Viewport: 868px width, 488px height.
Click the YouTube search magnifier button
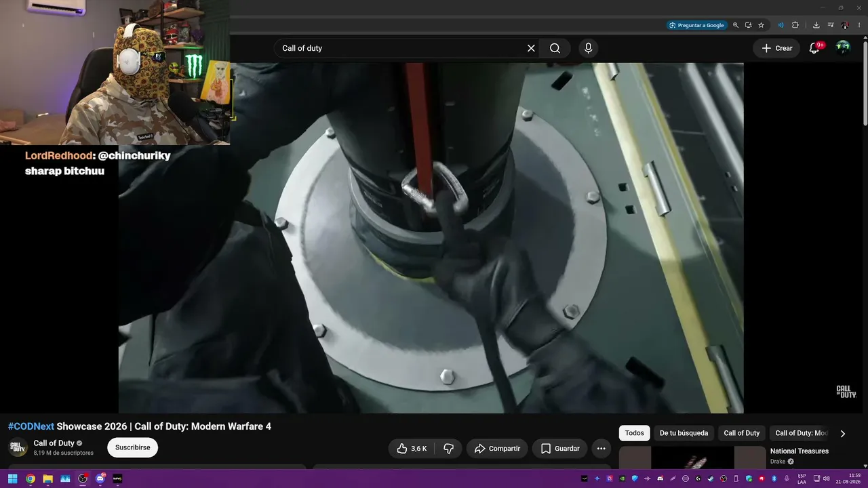coord(555,48)
